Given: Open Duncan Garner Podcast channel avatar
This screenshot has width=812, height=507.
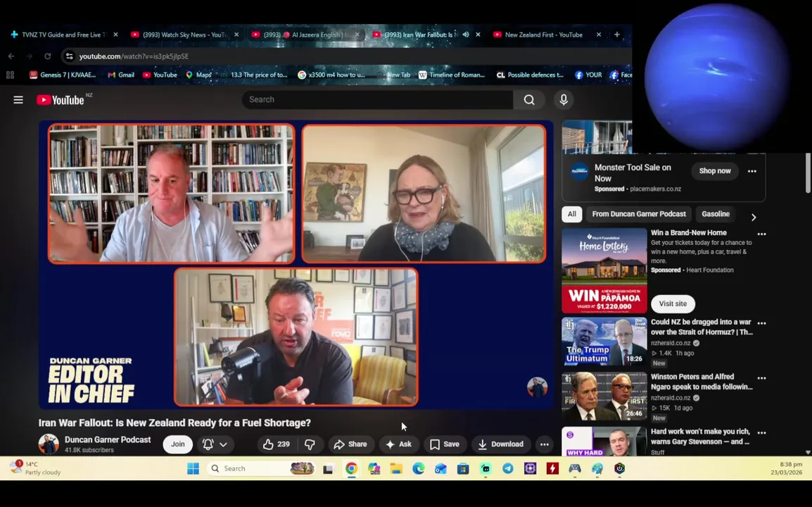Looking at the screenshot, I should pos(48,444).
